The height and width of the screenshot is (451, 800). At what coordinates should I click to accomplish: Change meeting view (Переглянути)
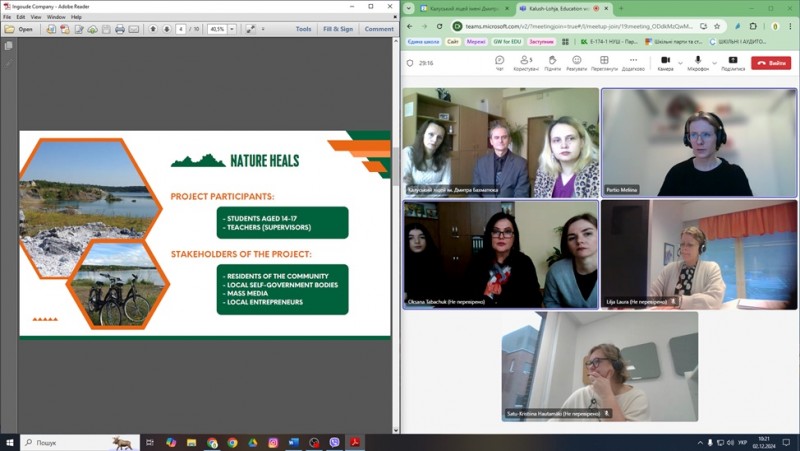click(604, 63)
